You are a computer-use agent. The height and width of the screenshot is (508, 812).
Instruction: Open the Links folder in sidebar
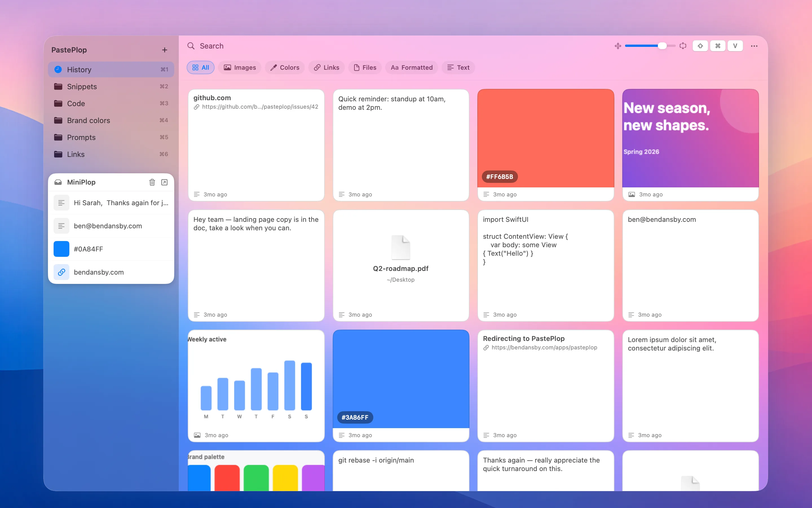pyautogui.click(x=111, y=154)
